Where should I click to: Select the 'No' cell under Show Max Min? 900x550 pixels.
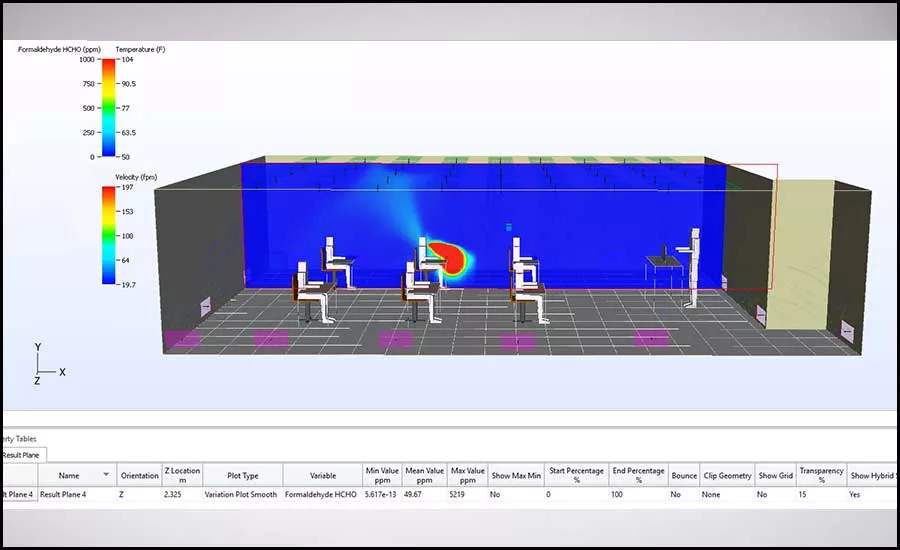tap(516, 494)
